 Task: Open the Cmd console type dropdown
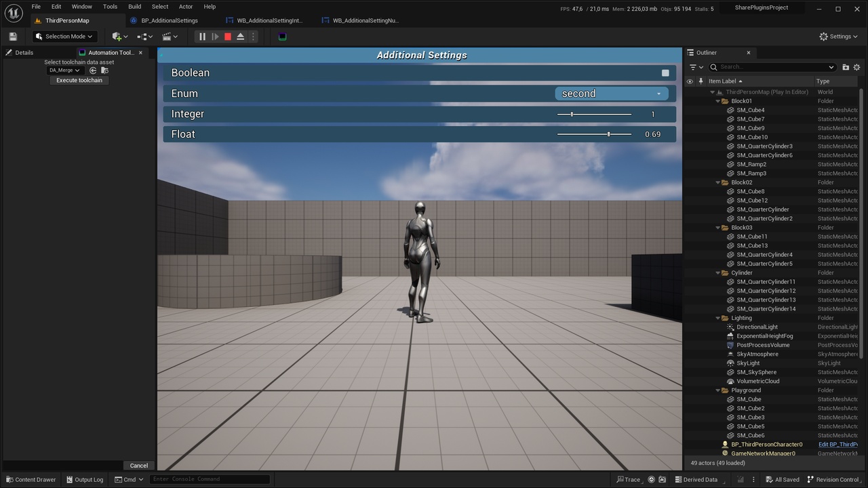(129, 480)
